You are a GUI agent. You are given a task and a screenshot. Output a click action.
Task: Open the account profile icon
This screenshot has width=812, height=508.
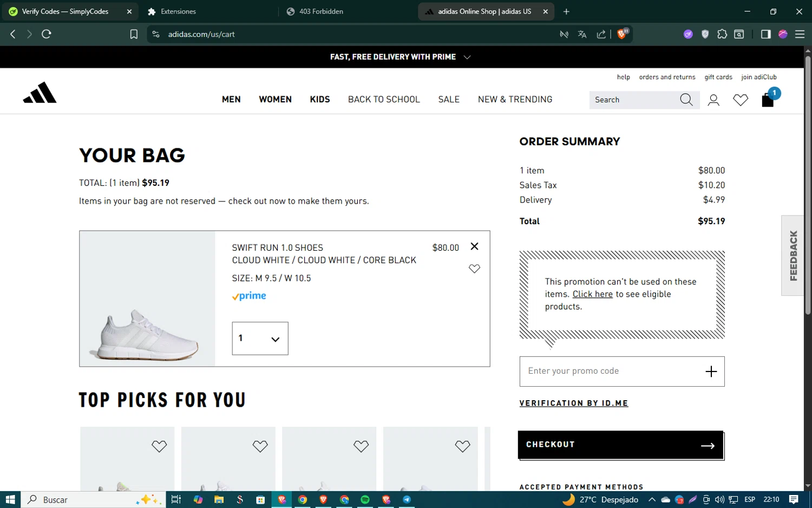coord(713,100)
